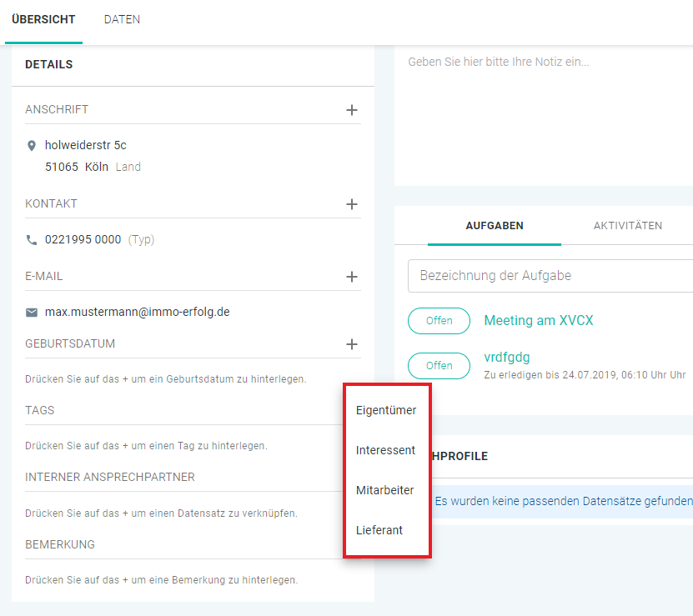Click the plus icon beside E-Mail
This screenshot has width=693, height=616.
(352, 277)
